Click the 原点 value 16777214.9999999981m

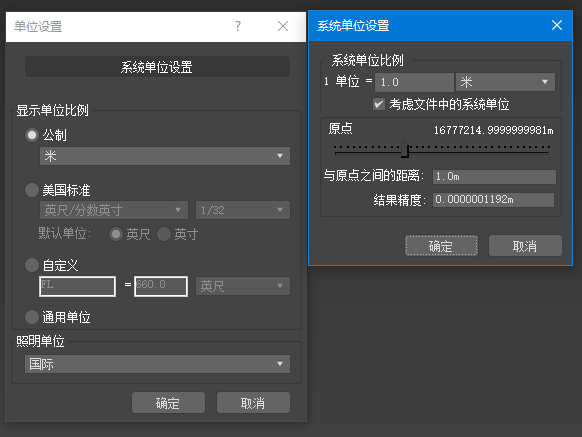pyautogui.click(x=493, y=130)
